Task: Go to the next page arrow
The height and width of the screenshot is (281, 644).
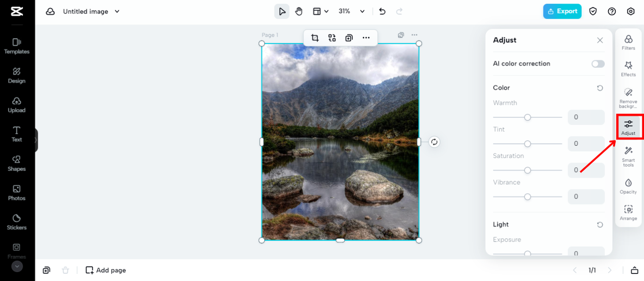Action: click(610, 270)
